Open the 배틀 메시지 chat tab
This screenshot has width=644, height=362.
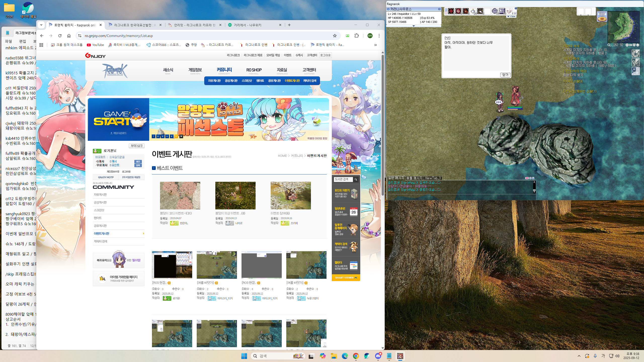414,178
